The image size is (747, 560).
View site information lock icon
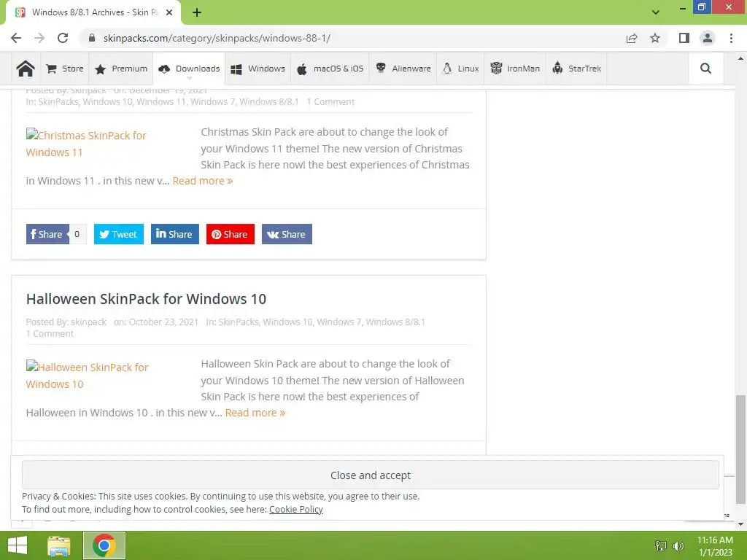point(92,38)
